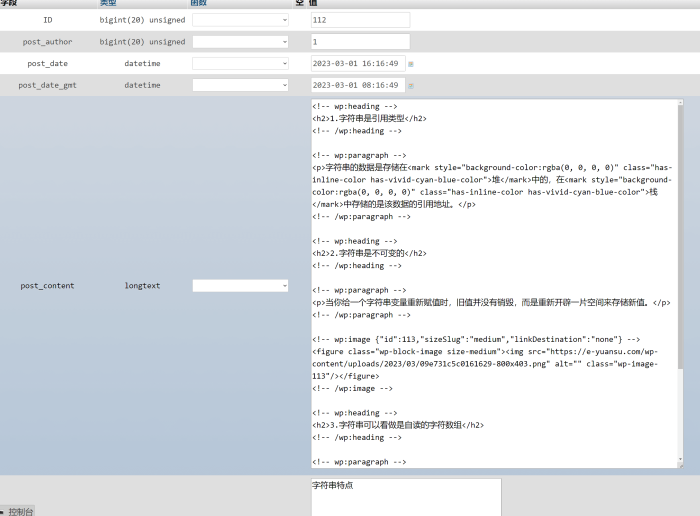Select function dropdown for post_date_gmt
700x516 pixels.
coord(240,85)
